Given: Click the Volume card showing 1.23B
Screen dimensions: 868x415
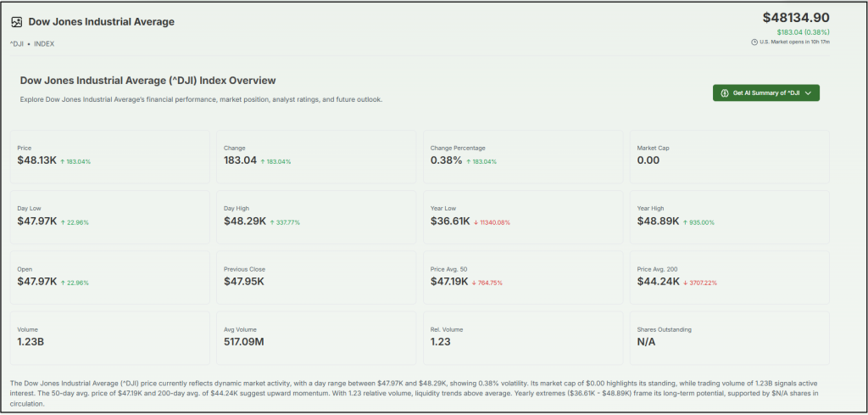Looking at the screenshot, I should [109, 337].
